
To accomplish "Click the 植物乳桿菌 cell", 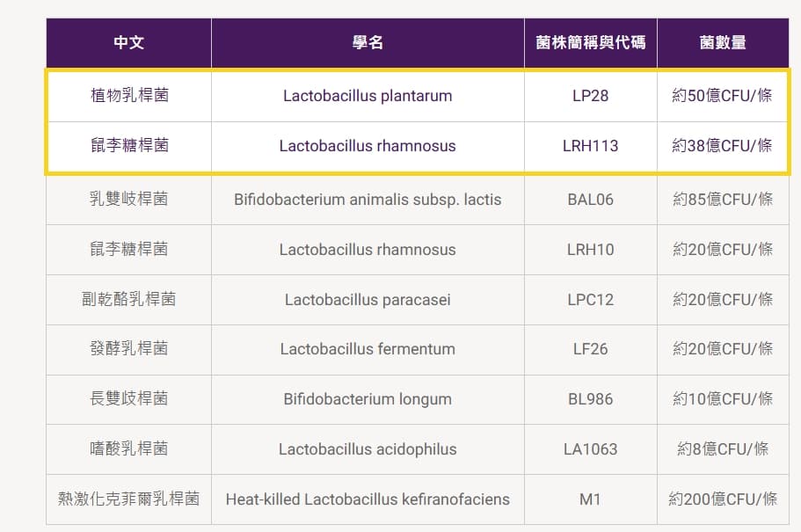I will [129, 96].
